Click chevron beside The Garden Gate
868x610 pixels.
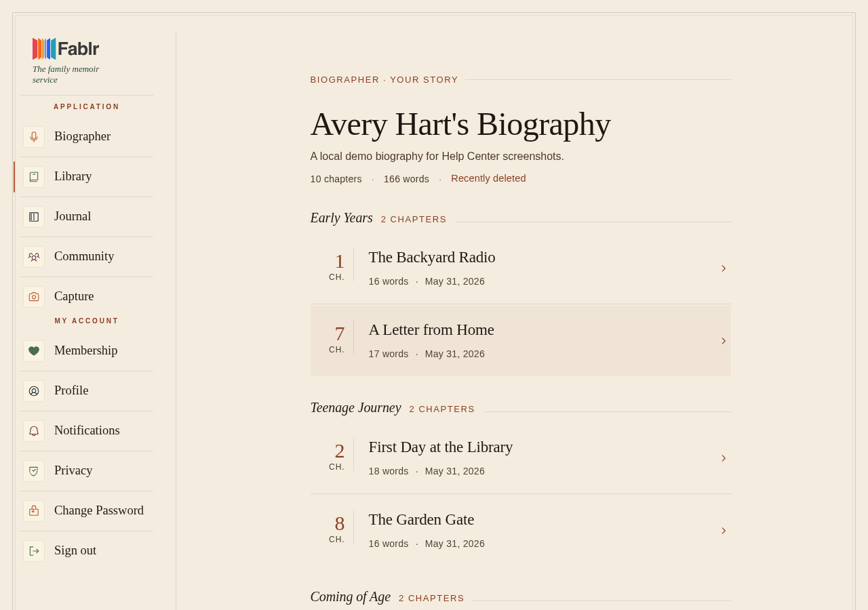pyautogui.click(x=724, y=531)
